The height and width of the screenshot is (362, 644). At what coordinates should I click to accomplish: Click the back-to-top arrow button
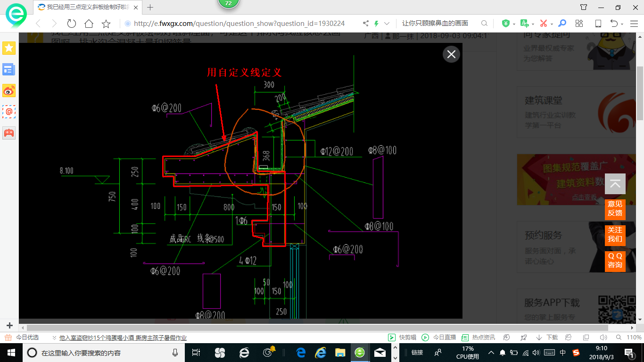coord(615,184)
